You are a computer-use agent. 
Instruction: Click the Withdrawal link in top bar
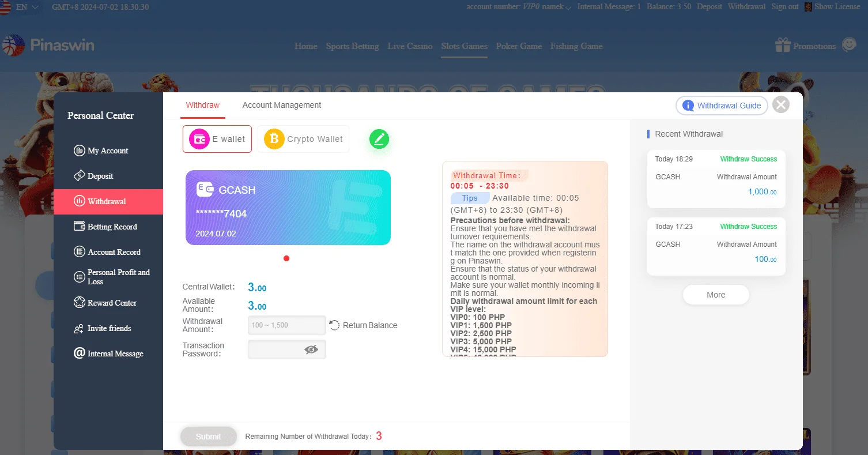[x=746, y=7]
